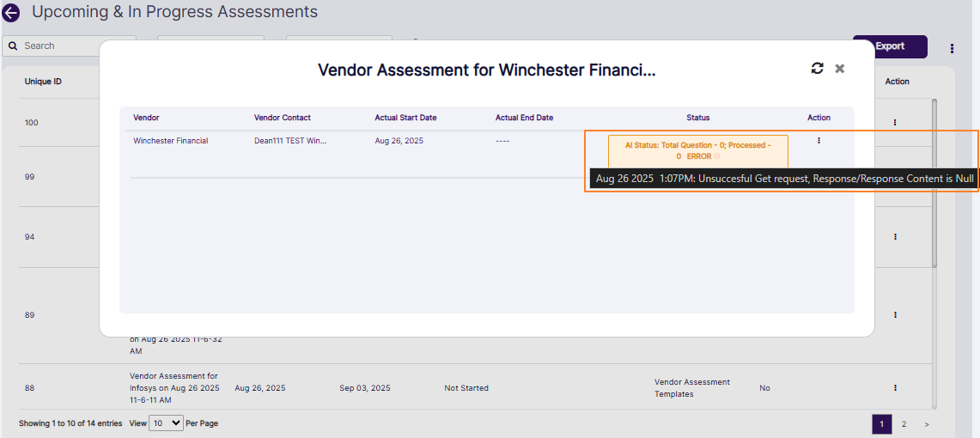Click Unique ID 94 cell
980x438 pixels.
pyautogui.click(x=29, y=237)
